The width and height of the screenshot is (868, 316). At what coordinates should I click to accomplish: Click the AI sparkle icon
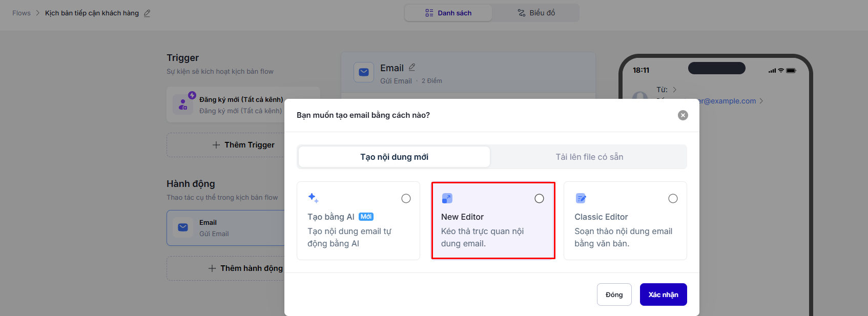pyautogui.click(x=313, y=198)
